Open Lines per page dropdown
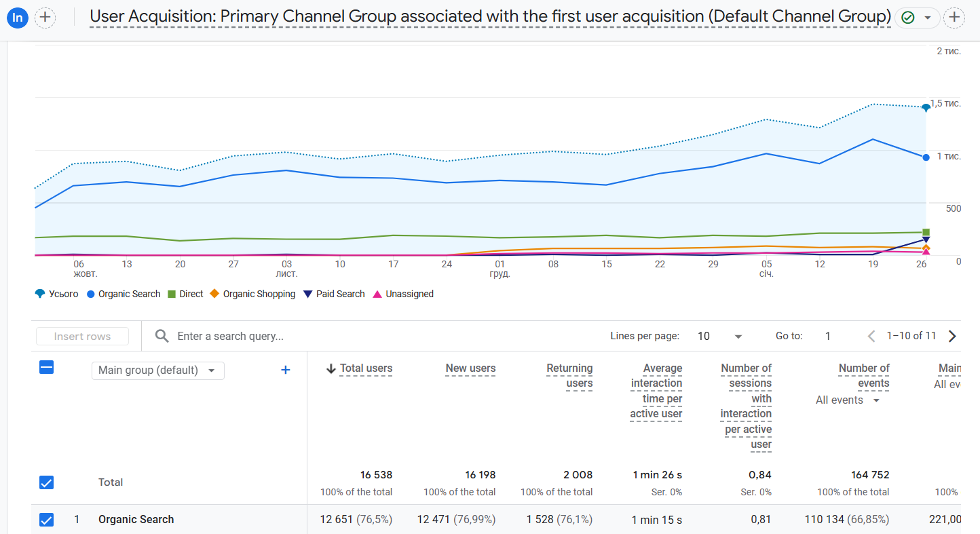The height and width of the screenshot is (534, 980). pos(720,336)
